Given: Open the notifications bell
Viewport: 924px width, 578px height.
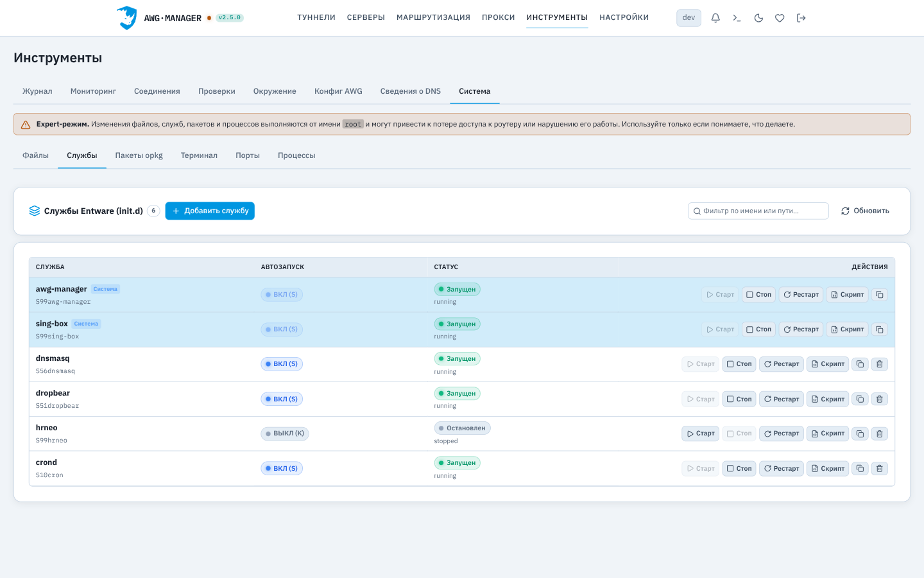Looking at the screenshot, I should (715, 18).
